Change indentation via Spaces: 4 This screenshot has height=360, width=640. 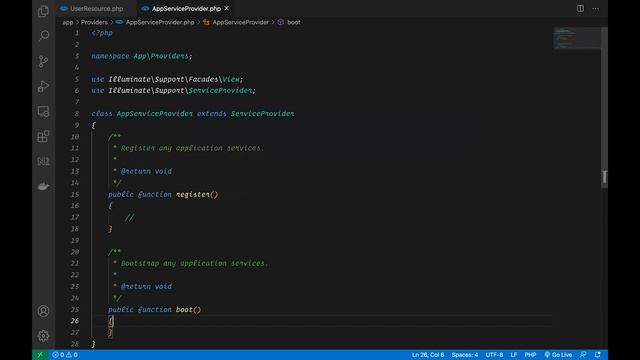pyautogui.click(x=464, y=355)
